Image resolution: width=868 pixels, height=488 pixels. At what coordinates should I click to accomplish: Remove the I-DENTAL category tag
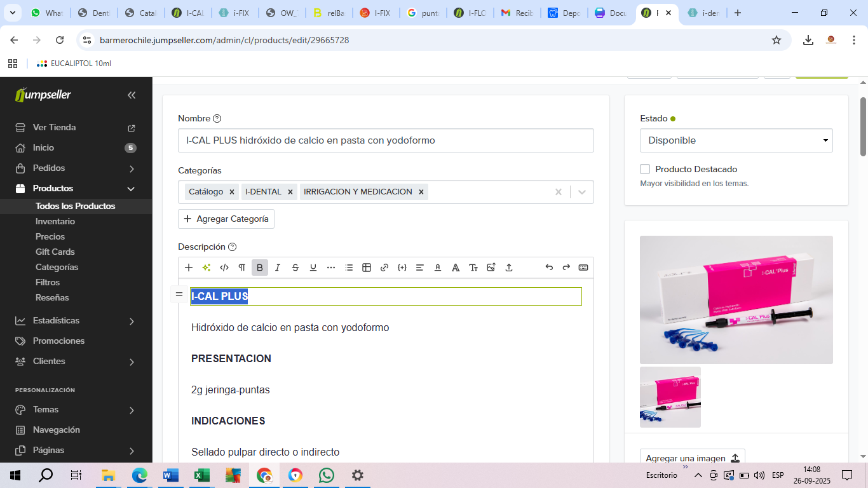290,192
